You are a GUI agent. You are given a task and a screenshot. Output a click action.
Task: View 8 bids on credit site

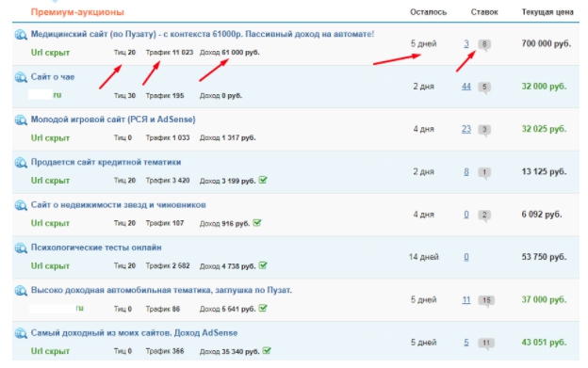[x=466, y=172]
